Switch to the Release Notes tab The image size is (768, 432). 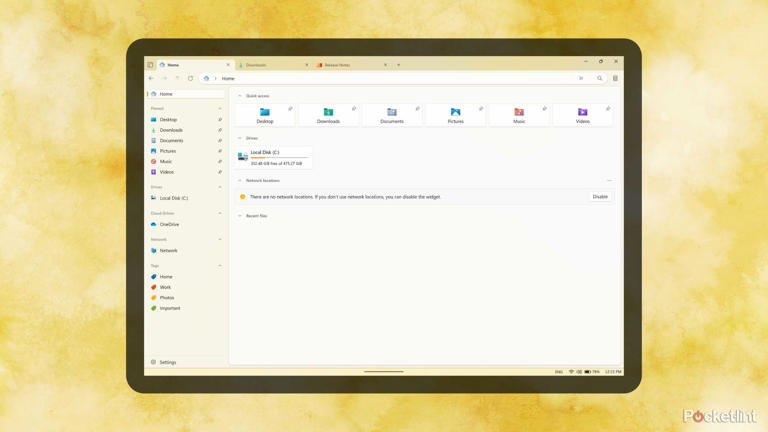(352, 65)
